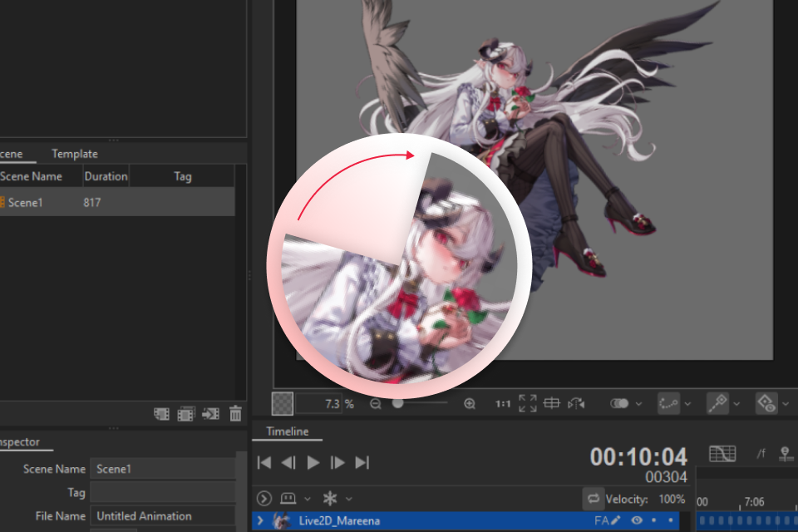Screen dimensions: 798x532
Task: Open the snowflake icon dropdown arrow
Action: [349, 499]
